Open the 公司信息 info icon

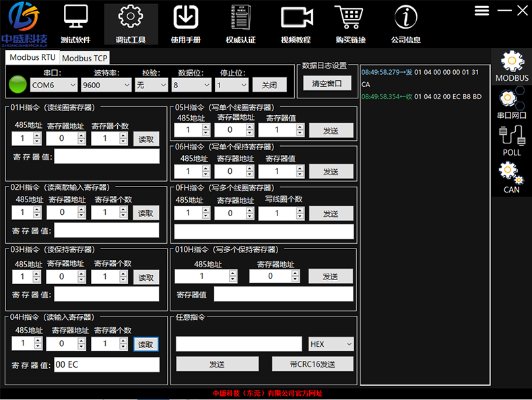(x=405, y=18)
